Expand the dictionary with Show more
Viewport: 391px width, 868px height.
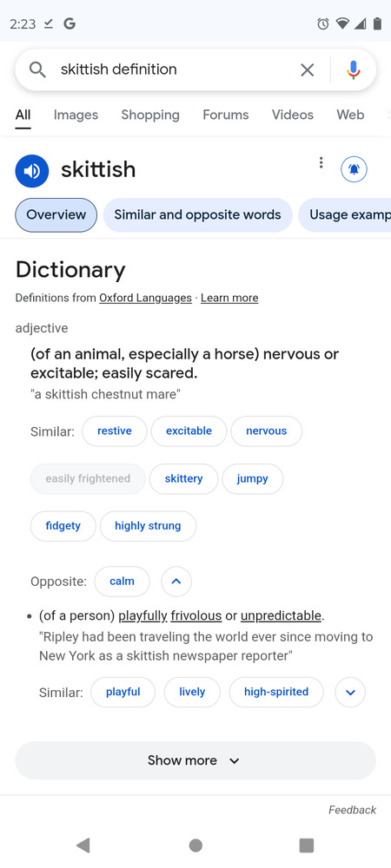click(x=195, y=760)
